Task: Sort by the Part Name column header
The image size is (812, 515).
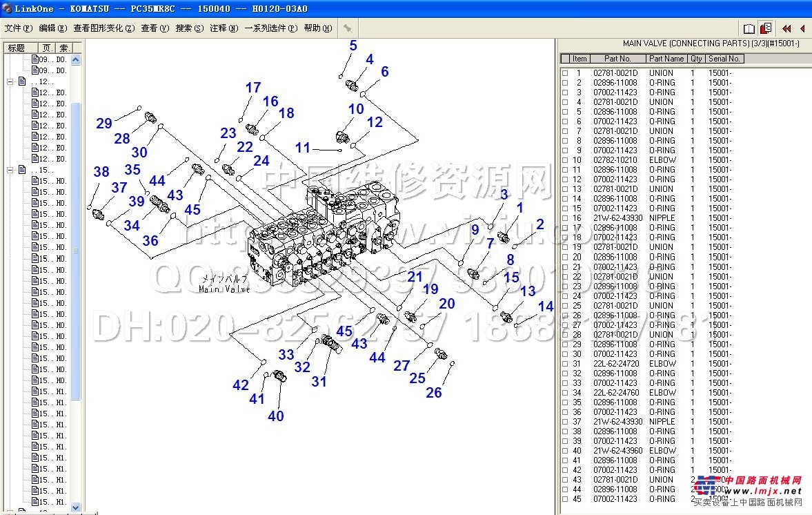Action: click(666, 59)
